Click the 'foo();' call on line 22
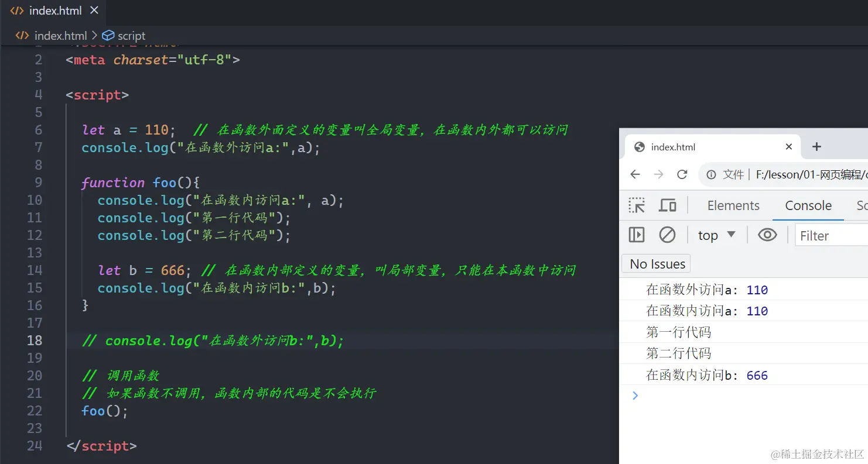Image resolution: width=868 pixels, height=464 pixels. [x=105, y=411]
